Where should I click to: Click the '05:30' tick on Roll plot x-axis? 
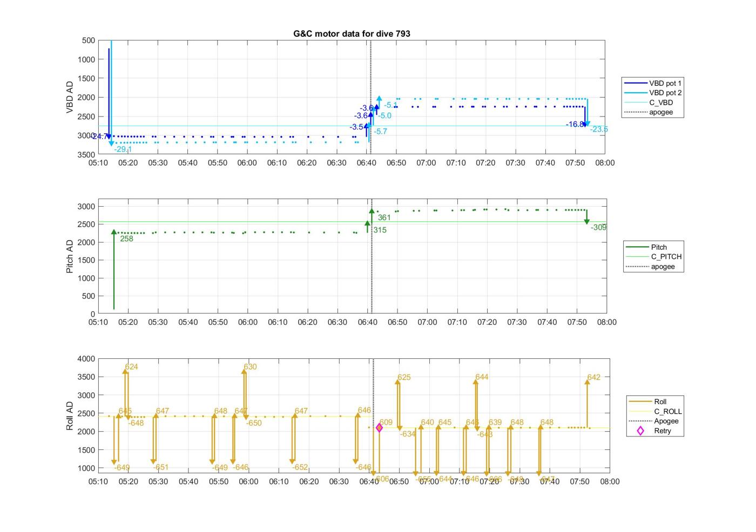(158, 482)
